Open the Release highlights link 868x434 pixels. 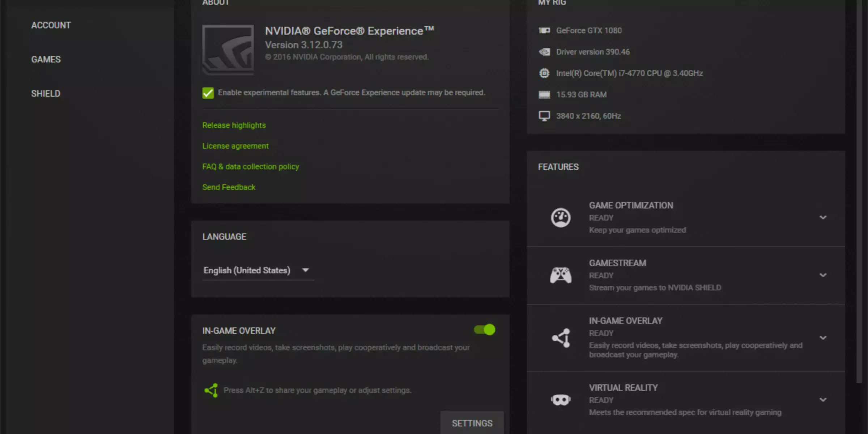pyautogui.click(x=234, y=125)
